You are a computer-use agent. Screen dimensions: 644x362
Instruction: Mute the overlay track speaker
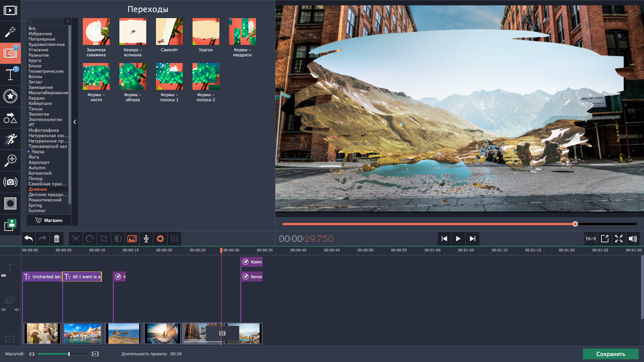coord(17,310)
